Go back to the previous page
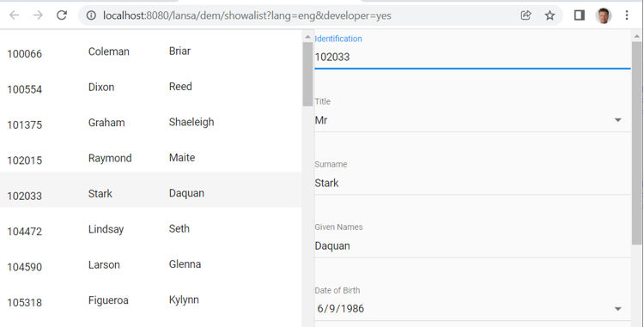The image size is (644, 327). tap(15, 15)
